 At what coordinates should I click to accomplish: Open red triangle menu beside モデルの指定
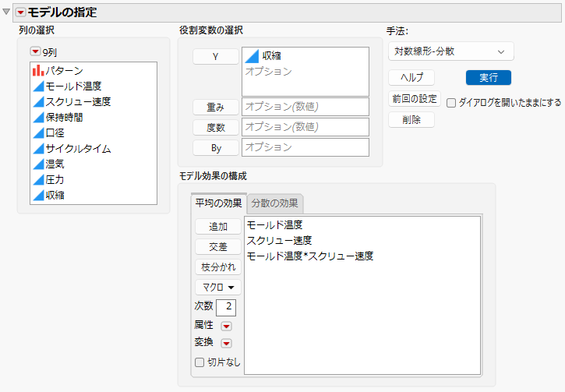pyautogui.click(x=20, y=12)
